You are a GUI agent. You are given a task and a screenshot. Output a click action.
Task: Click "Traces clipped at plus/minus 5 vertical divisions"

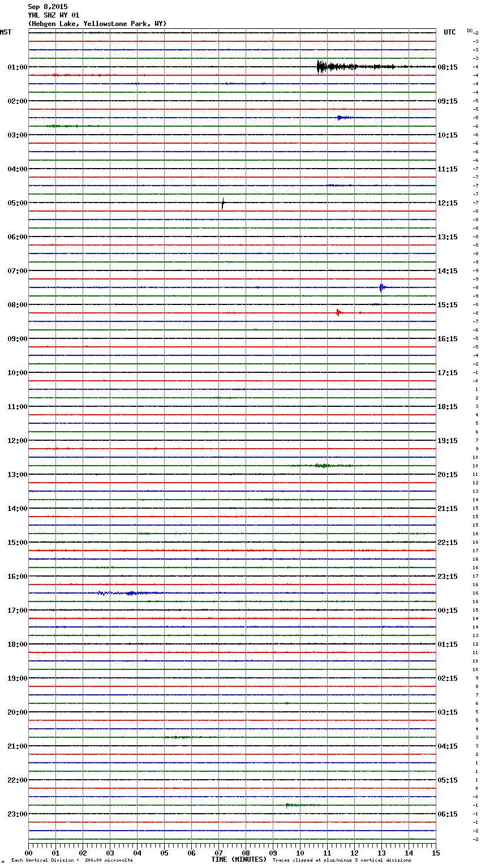342,861
